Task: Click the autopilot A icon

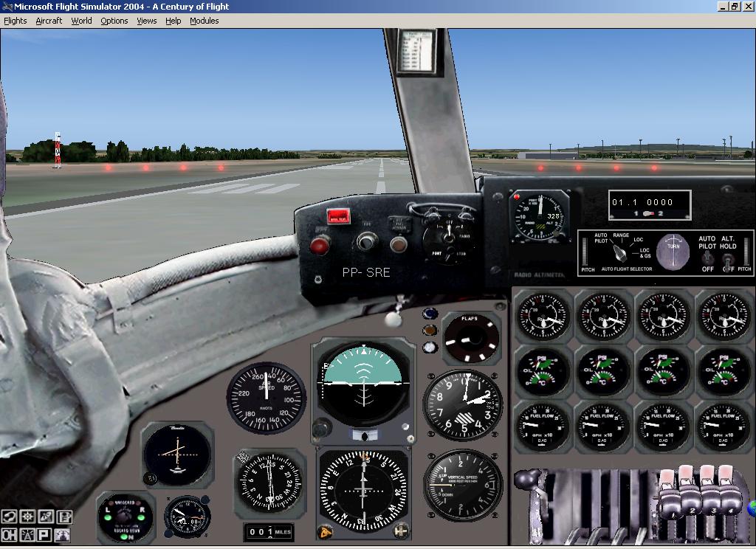Action: pyautogui.click(x=27, y=535)
